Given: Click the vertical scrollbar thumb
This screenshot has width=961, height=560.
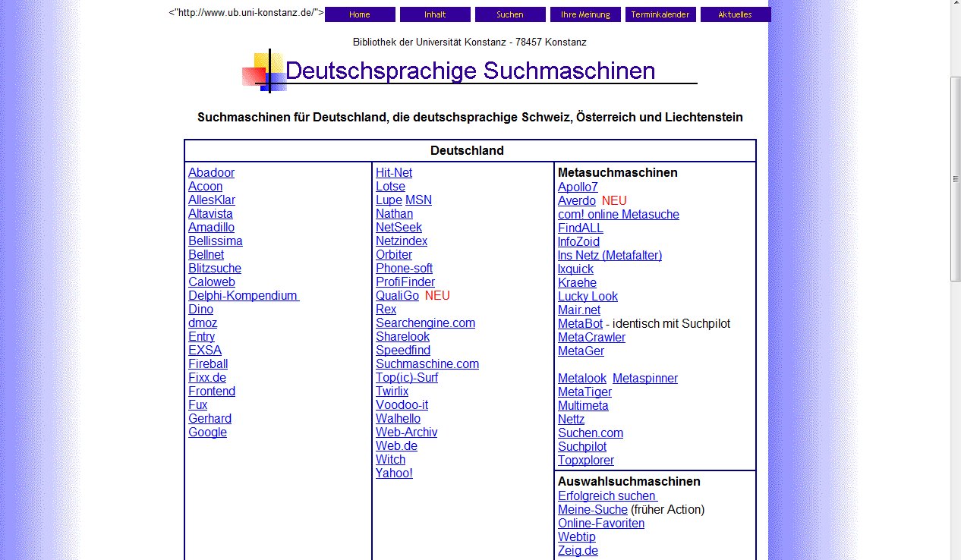Looking at the screenshot, I should [956, 179].
